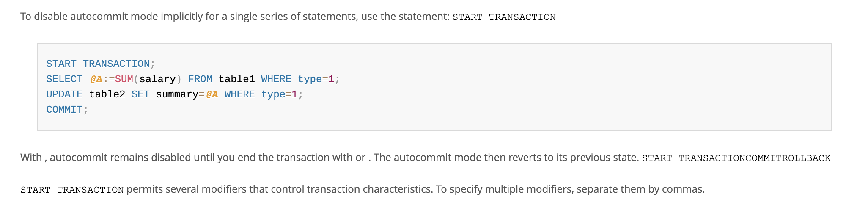The height and width of the screenshot is (205, 868).
Task: Click table1 in the SELECT statement
Action: [x=236, y=79]
